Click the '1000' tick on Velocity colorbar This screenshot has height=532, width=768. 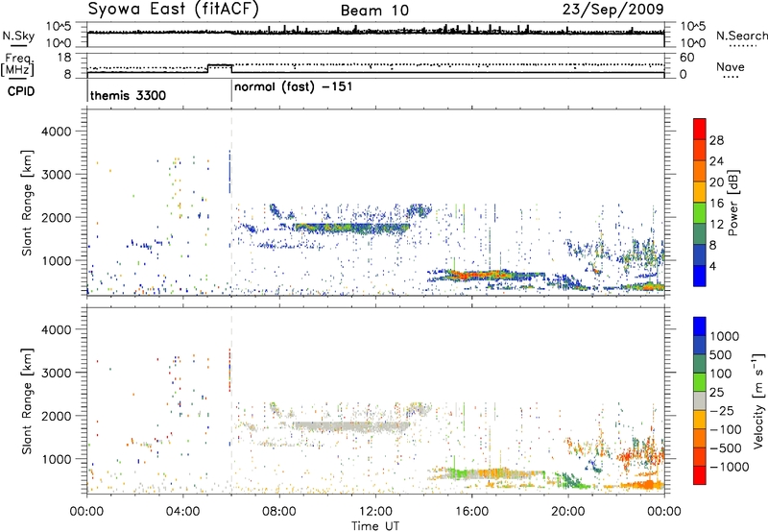click(x=724, y=336)
